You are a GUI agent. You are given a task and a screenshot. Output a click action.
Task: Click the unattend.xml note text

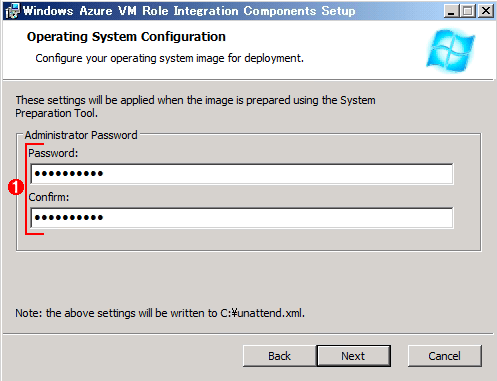click(x=160, y=313)
